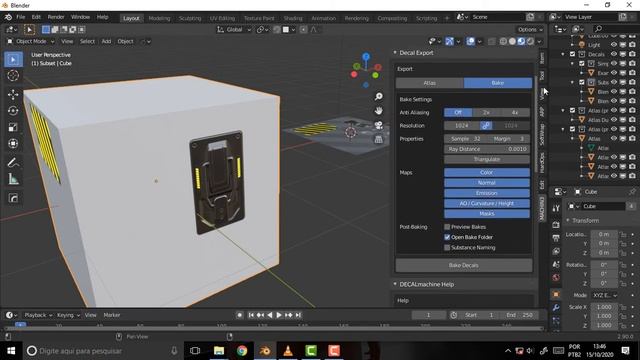Collapse the Decal Export panel
This screenshot has width=640, height=360.
pos(395,53)
